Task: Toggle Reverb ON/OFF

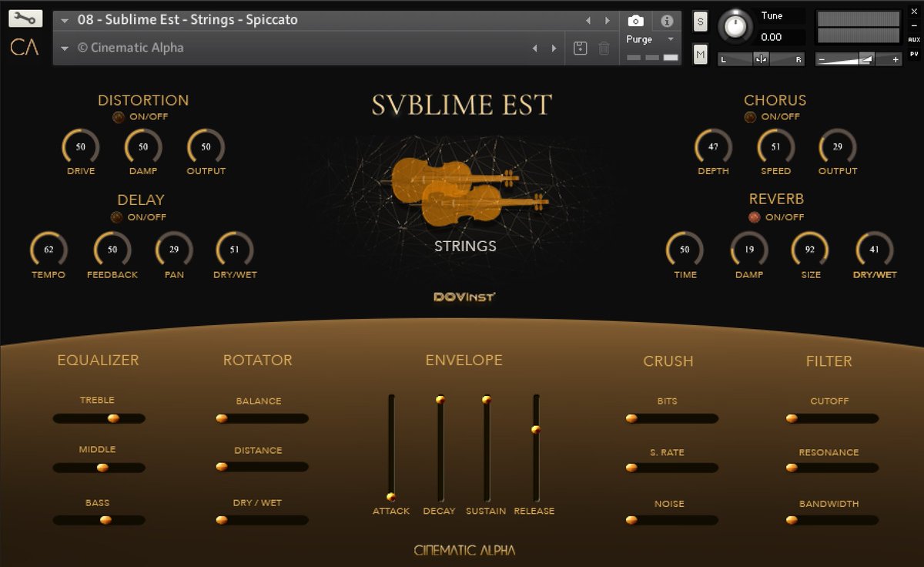Action: point(754,217)
